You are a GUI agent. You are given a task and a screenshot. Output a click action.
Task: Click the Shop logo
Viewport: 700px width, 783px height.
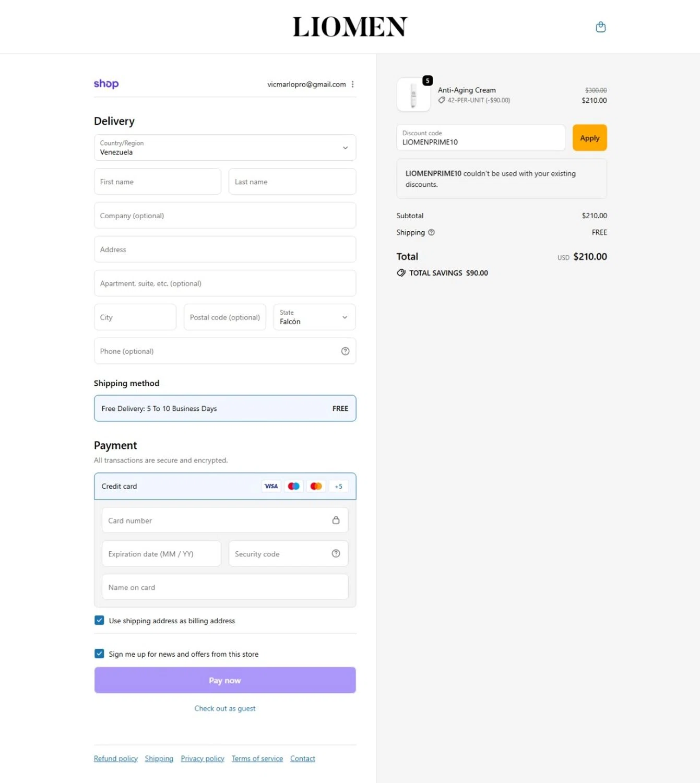point(106,84)
